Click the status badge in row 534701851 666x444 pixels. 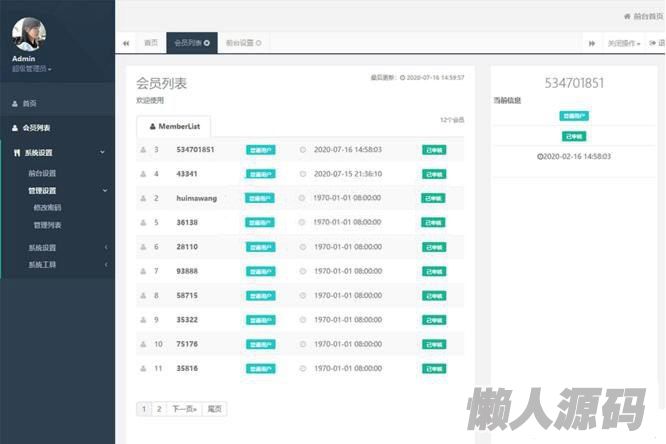[434, 150]
